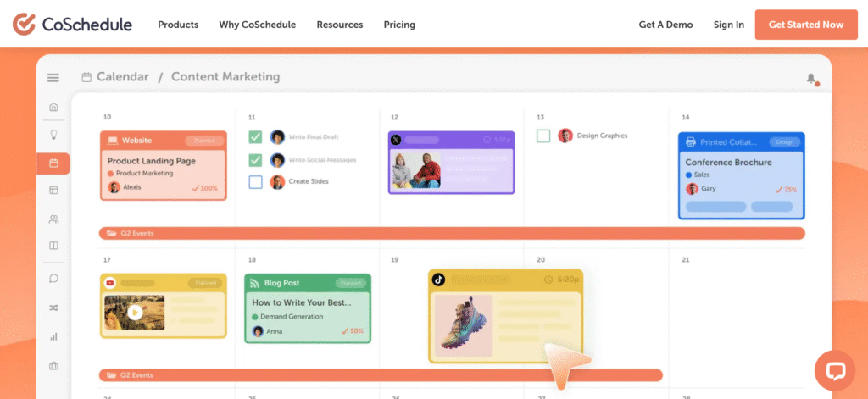Open the sidebar table layout icon
The height and width of the screenshot is (399, 868).
53,191
